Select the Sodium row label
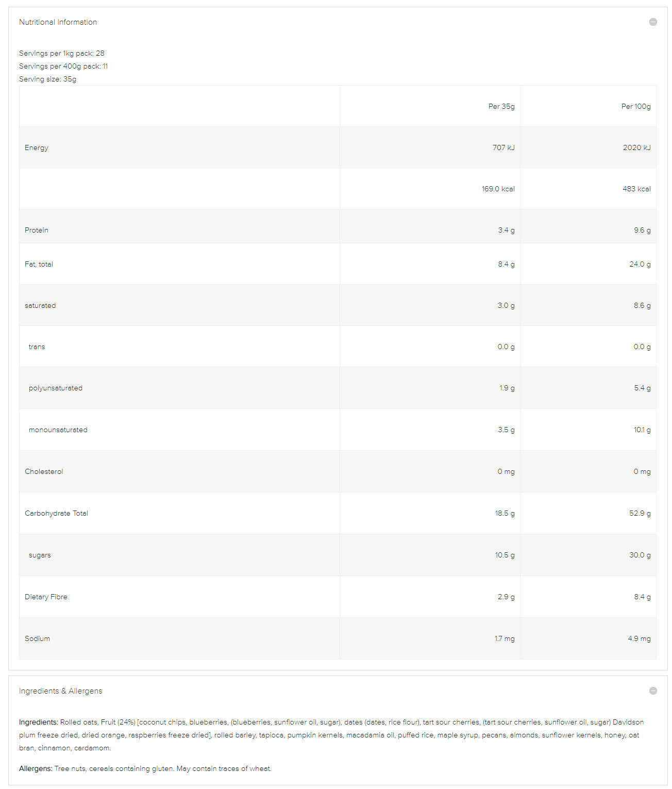This screenshot has width=672, height=789. pyautogui.click(x=37, y=638)
